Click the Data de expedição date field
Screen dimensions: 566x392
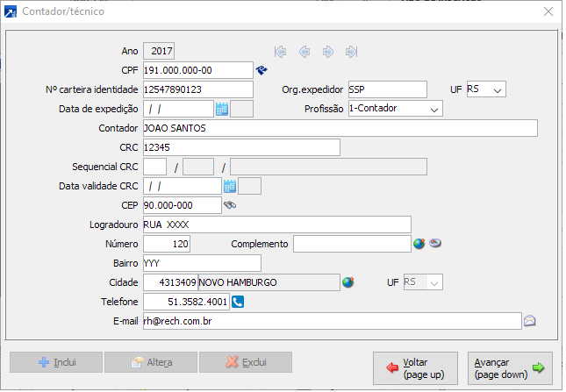click(178, 109)
